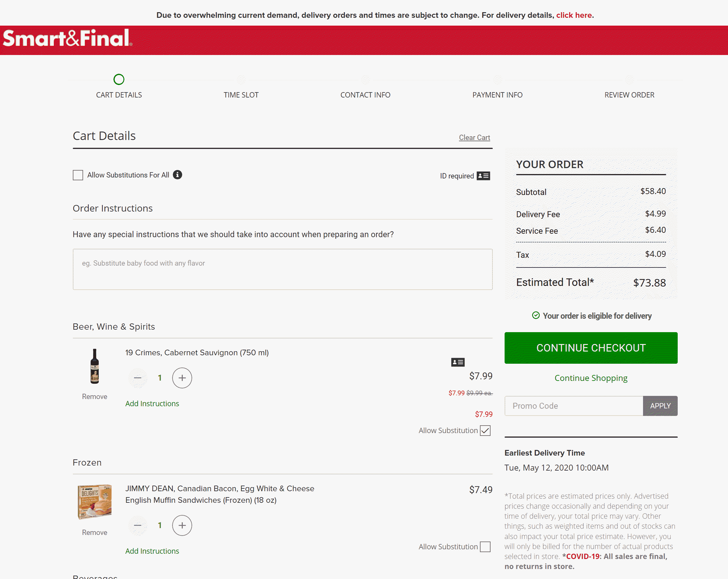The image size is (728, 579).
Task: Add Instructions for Jimmy Dean sandwiches
Action: click(152, 551)
